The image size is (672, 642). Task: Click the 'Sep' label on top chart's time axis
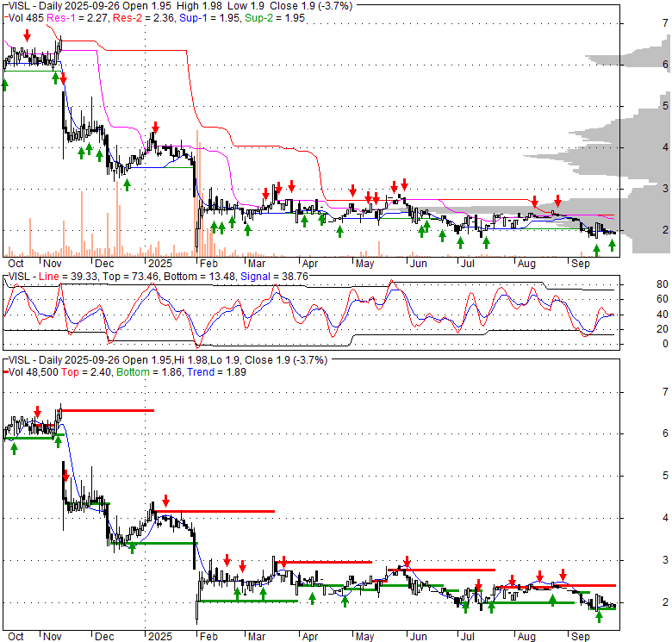coord(581,264)
